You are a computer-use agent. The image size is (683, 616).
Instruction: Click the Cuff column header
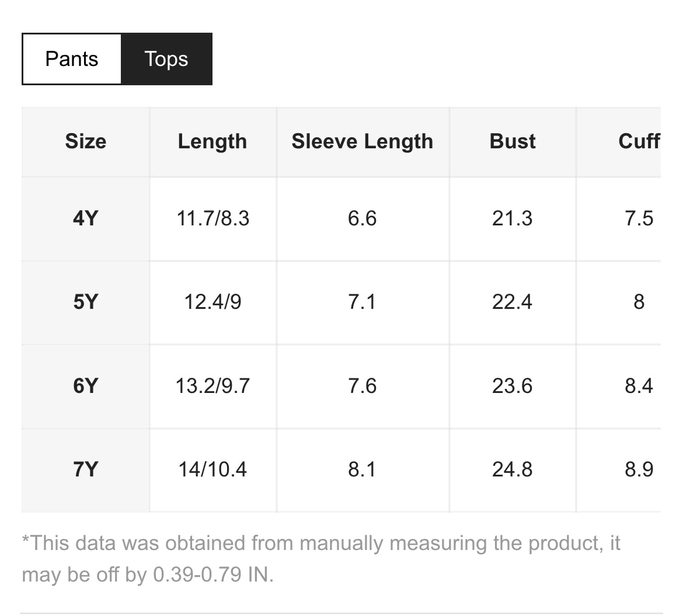(639, 142)
